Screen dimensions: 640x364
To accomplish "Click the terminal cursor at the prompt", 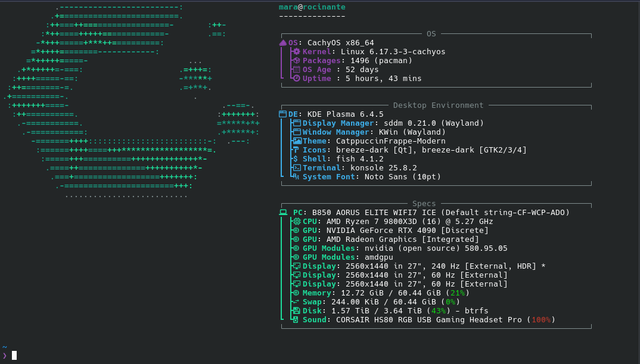I will pyautogui.click(x=14, y=356).
